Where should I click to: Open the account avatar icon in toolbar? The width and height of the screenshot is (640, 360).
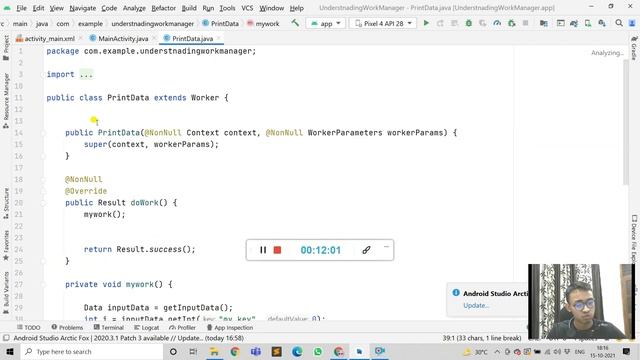pyautogui.click(x=633, y=23)
